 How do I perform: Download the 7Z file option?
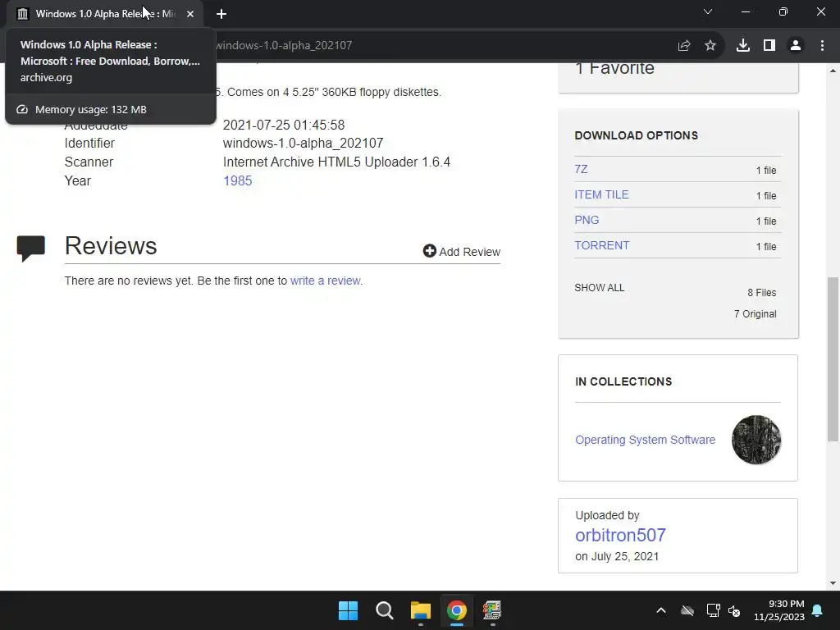(x=582, y=169)
